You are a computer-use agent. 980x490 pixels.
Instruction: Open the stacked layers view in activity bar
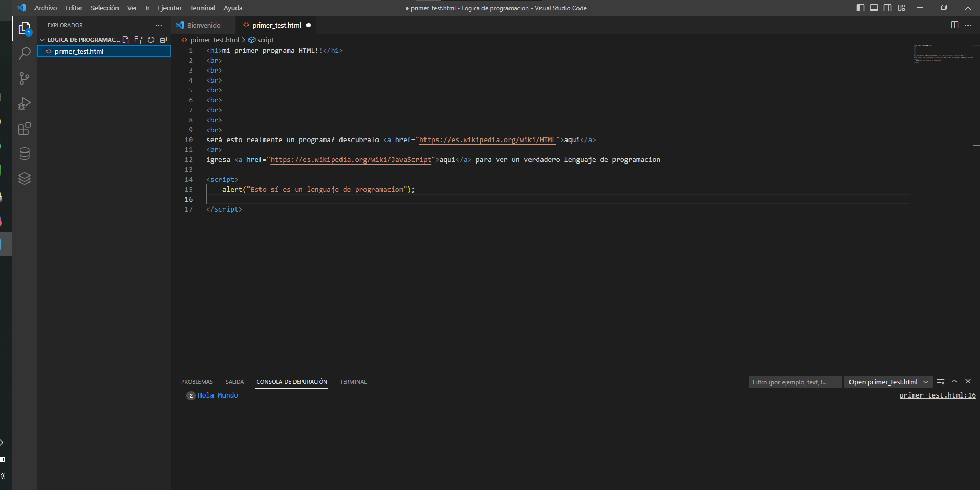25,179
